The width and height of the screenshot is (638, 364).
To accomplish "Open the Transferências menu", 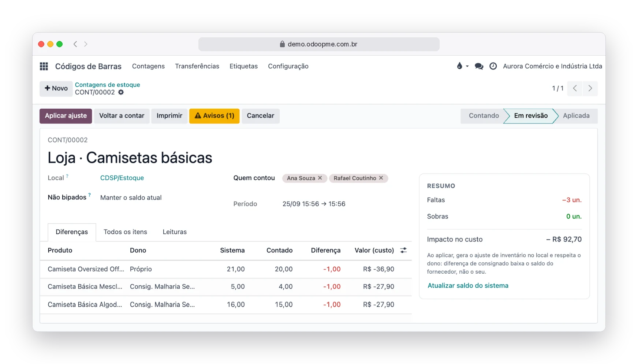I will click(x=197, y=66).
